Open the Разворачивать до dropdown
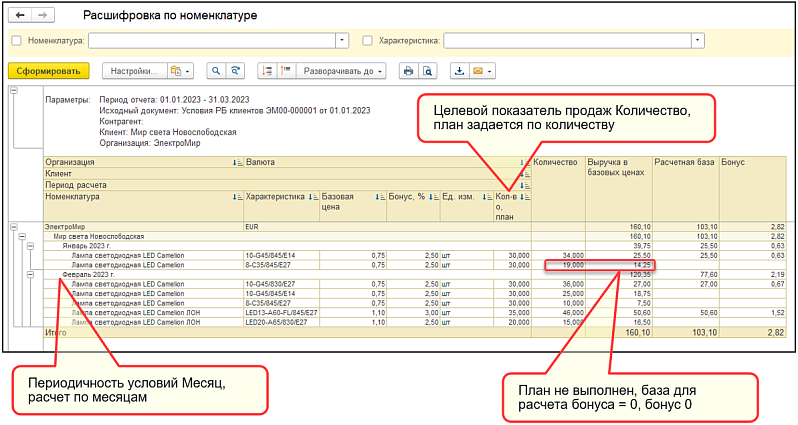 341,71
